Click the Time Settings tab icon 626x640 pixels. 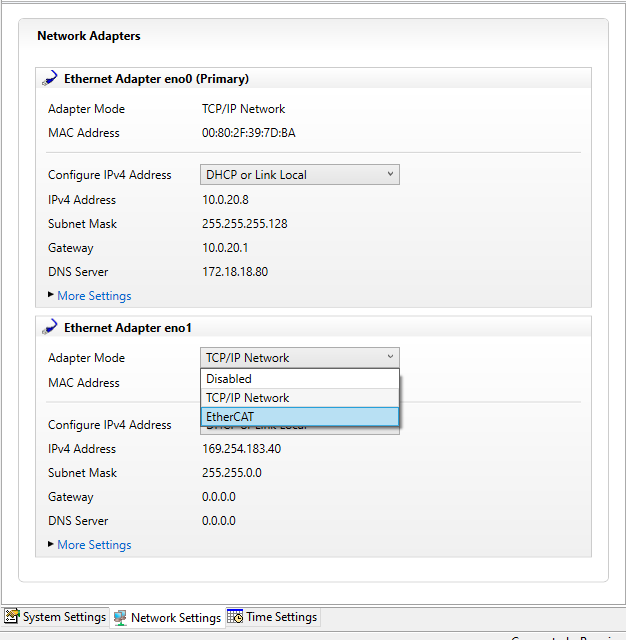[x=235, y=616]
